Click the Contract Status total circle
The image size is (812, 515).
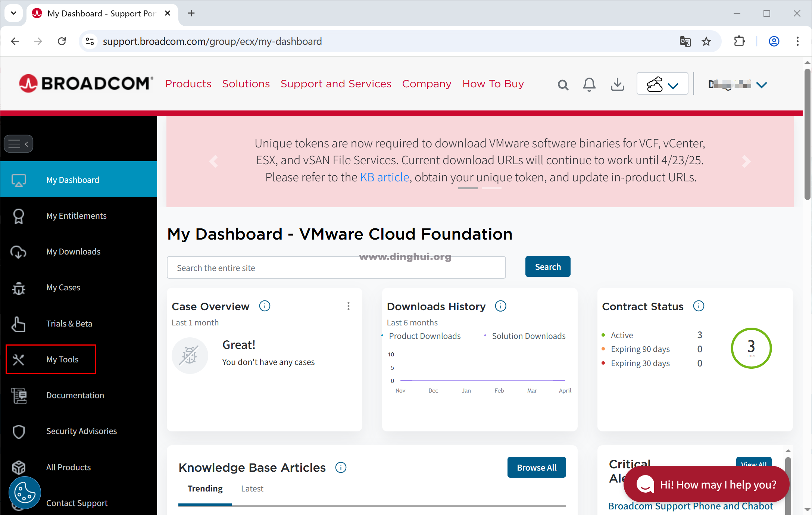(x=751, y=348)
